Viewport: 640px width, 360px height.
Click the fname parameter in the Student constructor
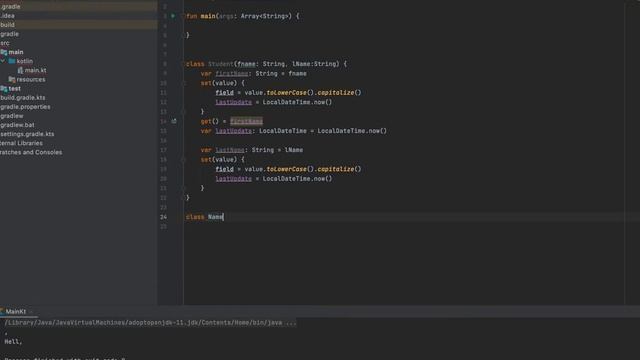point(247,64)
